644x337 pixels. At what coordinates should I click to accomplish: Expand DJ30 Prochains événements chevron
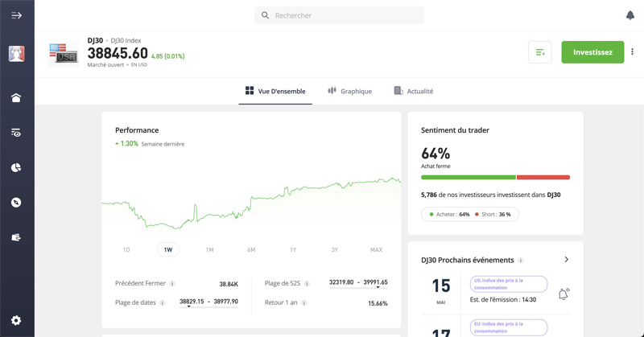(567, 260)
